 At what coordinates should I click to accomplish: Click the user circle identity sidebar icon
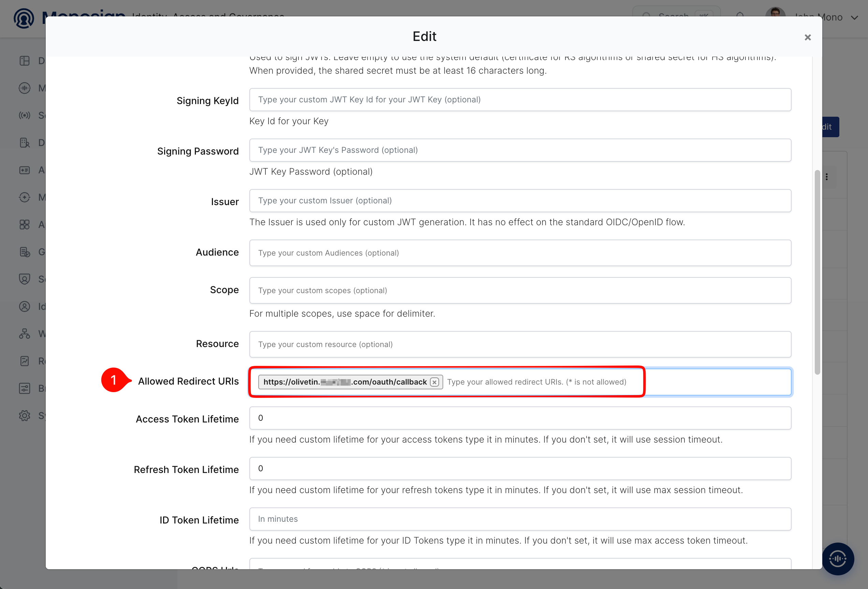pyautogui.click(x=25, y=307)
